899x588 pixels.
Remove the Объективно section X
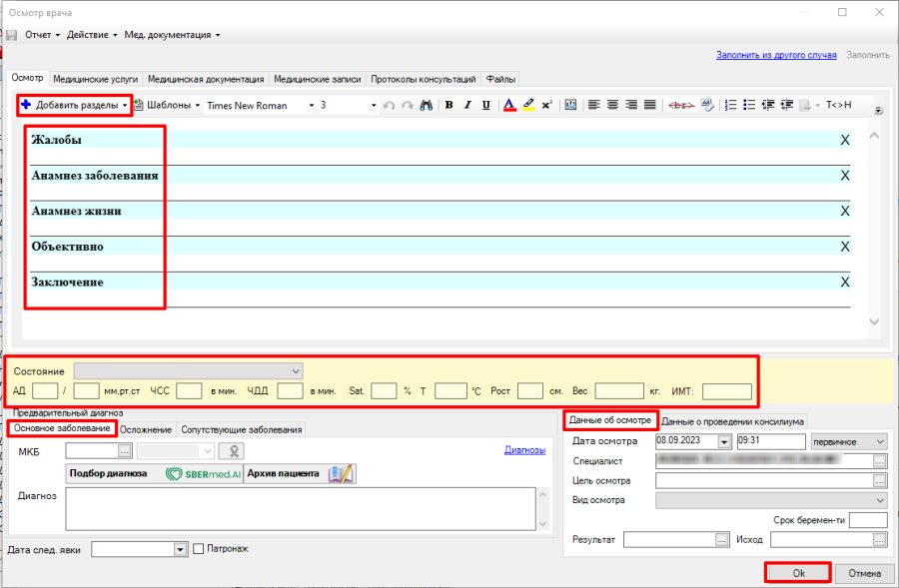[x=844, y=247]
